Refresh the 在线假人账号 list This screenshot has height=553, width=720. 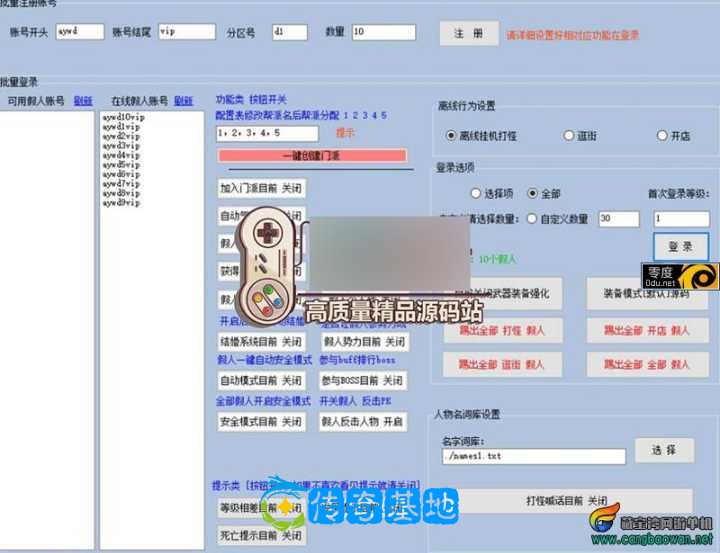(183, 101)
